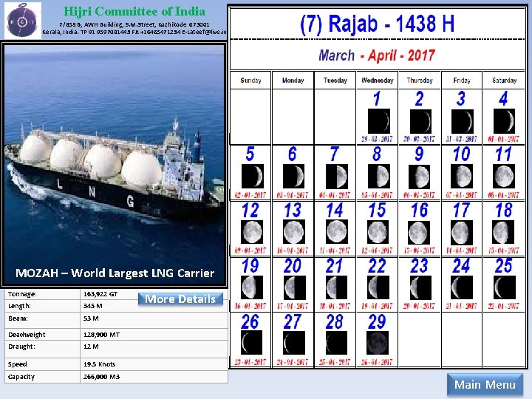Click the moon icon for day 20

pos(295,287)
